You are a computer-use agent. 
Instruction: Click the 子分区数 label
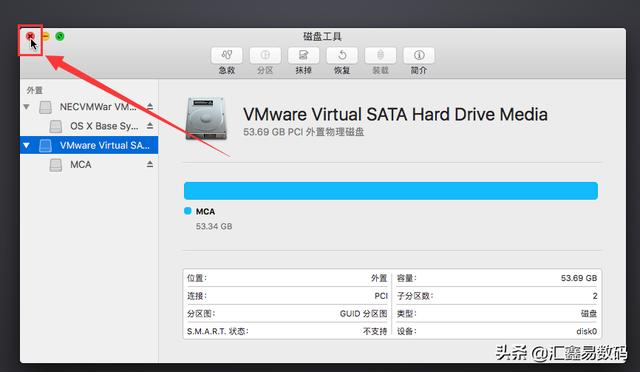click(x=415, y=296)
